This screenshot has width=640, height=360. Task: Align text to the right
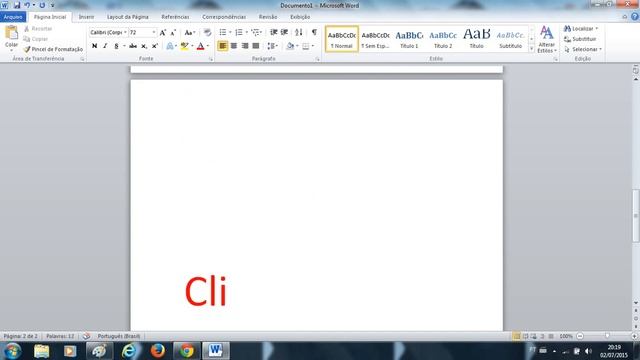click(245, 46)
